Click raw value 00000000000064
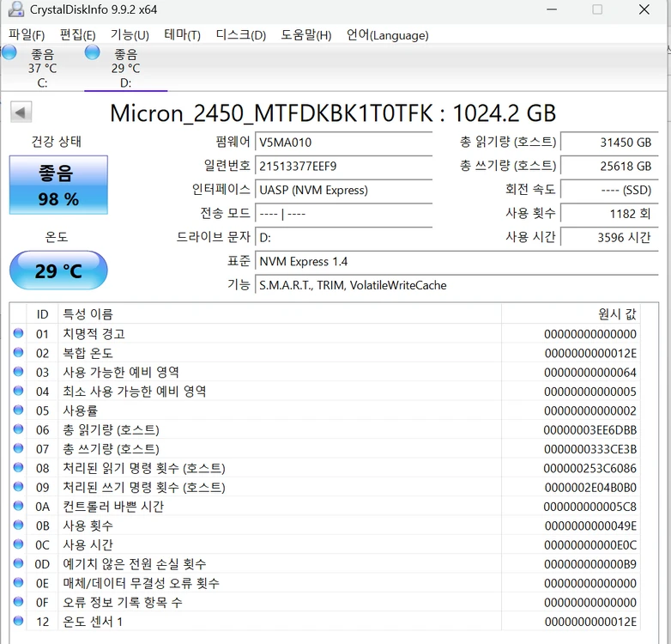Screen dimensions: 671x644 pos(590,373)
